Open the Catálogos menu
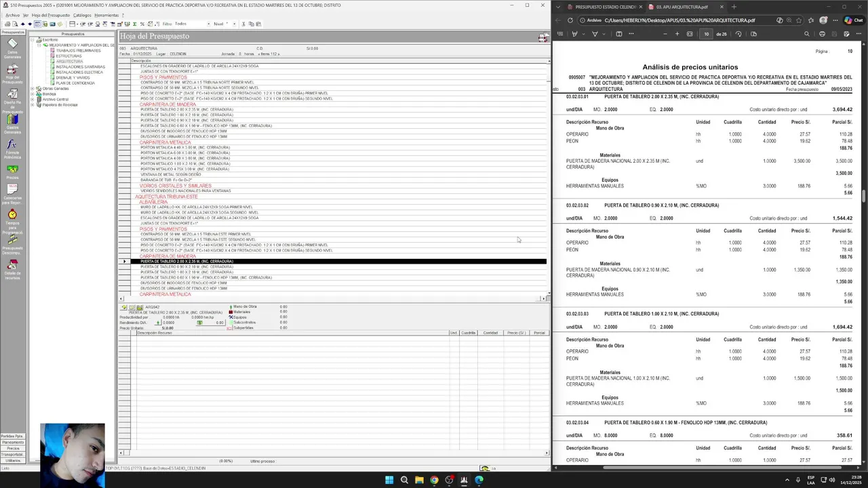Screen dimensions: 868x488 coord(82,15)
